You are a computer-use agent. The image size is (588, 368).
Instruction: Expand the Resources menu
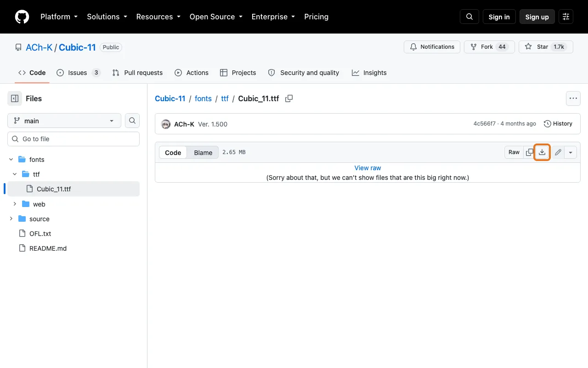tap(158, 17)
